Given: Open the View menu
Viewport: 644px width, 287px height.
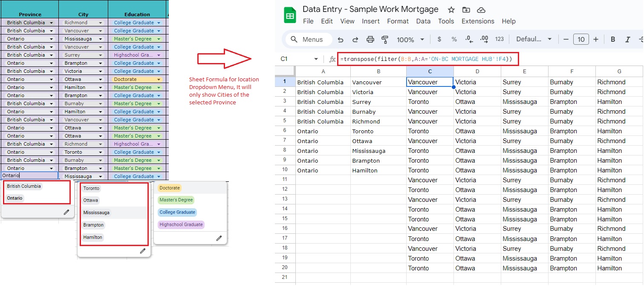Looking at the screenshot, I should (347, 21).
